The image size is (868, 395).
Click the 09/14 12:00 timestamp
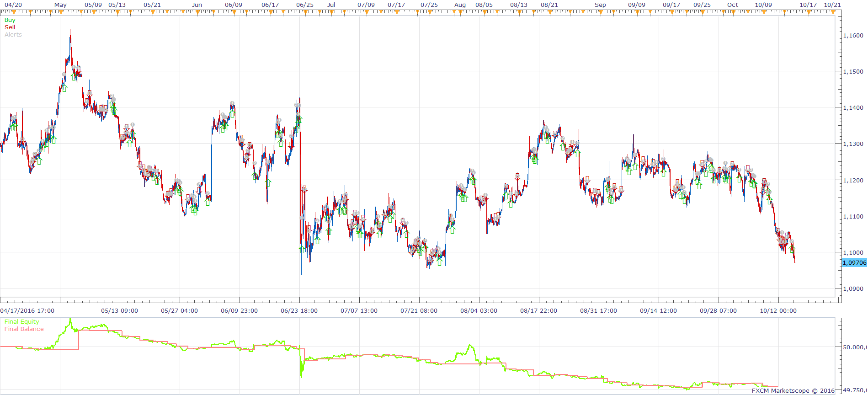[659, 311]
